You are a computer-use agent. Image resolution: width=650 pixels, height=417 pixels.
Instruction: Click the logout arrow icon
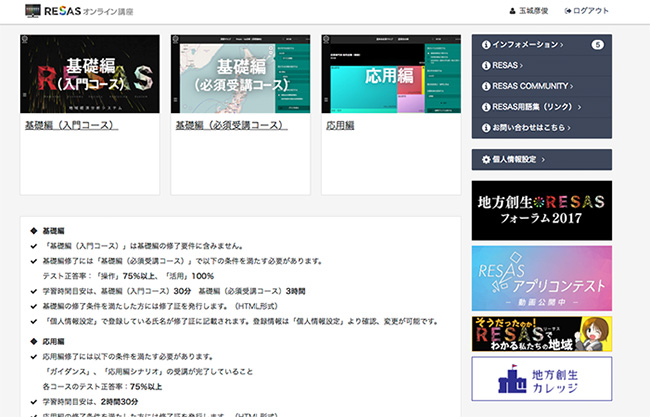pos(568,11)
